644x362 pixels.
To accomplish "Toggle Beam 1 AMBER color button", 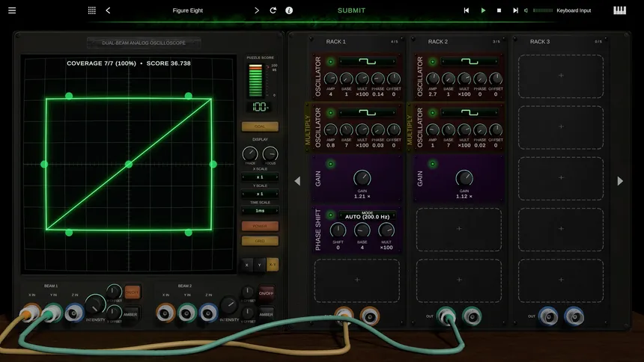I will (130, 314).
